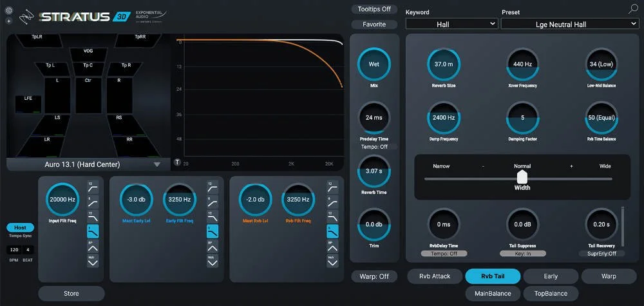Toggle Host tempo sync
Screen dimensions: 644x306
pyautogui.click(x=20, y=227)
